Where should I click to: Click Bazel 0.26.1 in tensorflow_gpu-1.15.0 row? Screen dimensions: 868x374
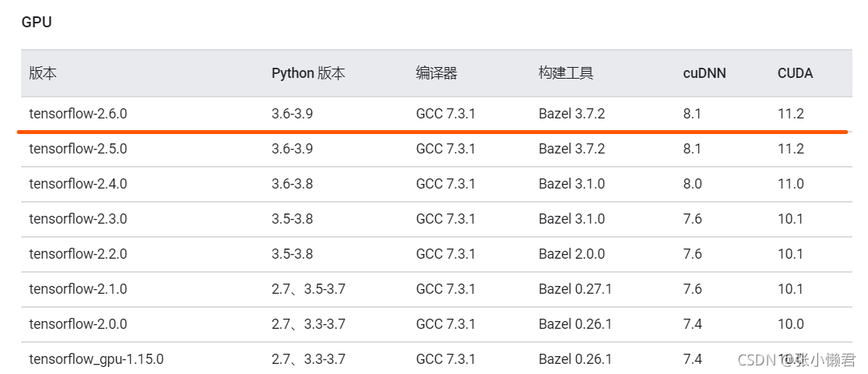coord(575,359)
